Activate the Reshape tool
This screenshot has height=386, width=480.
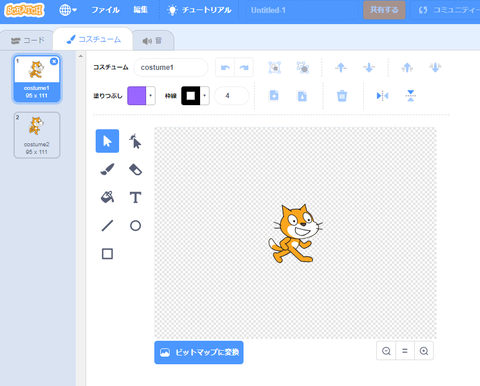click(135, 141)
